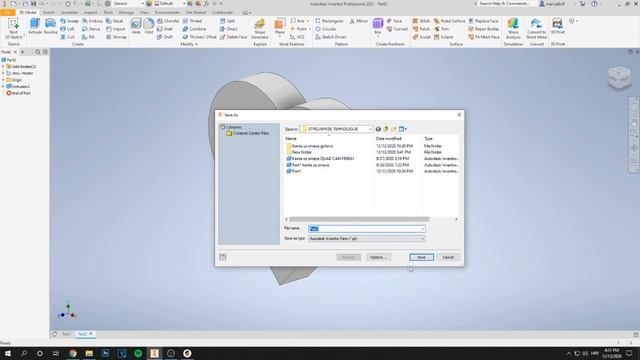Image resolution: width=640 pixels, height=360 pixels.
Task: Click the Ruled Surface tool
Action: point(449,21)
